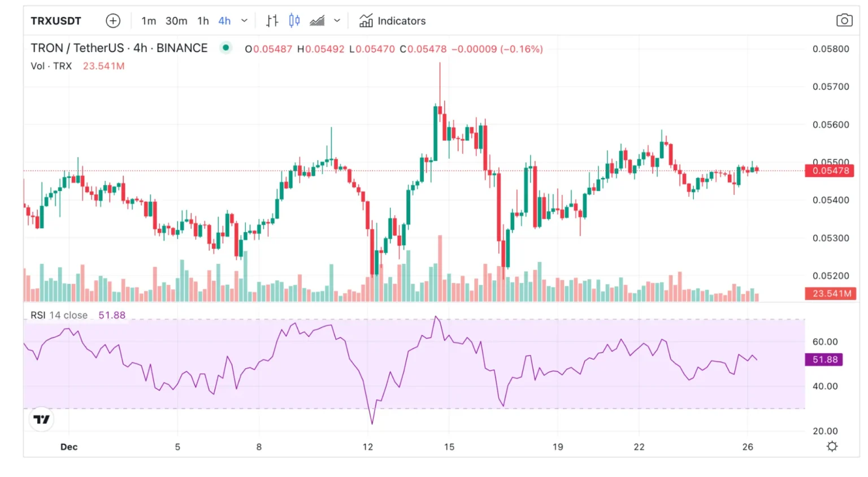
Task: Expand the chart style dropdown chevron
Action: coord(337,20)
